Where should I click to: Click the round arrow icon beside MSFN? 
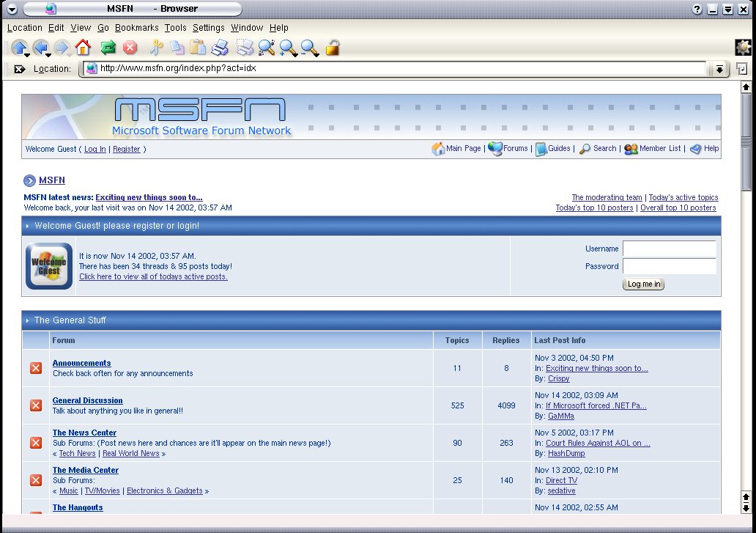click(x=29, y=180)
